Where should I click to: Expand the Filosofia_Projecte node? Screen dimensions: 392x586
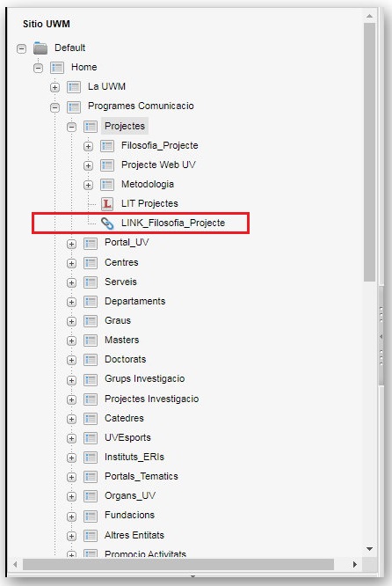[x=88, y=146]
